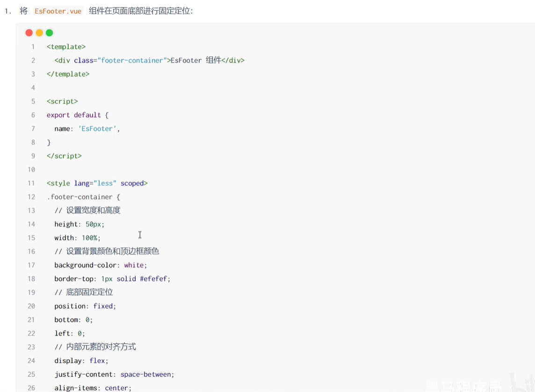Image resolution: width=535 pixels, height=392 pixels.
Task: Click the .footer-container selector on line 12
Action: click(x=80, y=197)
